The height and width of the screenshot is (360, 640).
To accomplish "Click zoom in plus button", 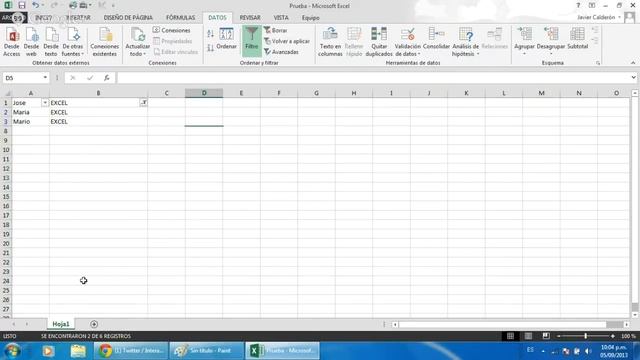I will tap(612, 336).
